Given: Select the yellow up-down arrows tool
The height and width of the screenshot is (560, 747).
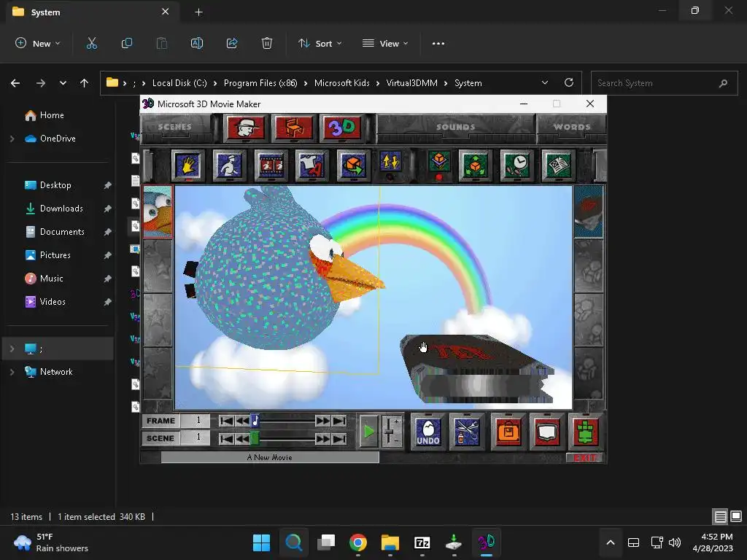Looking at the screenshot, I should click(391, 162).
